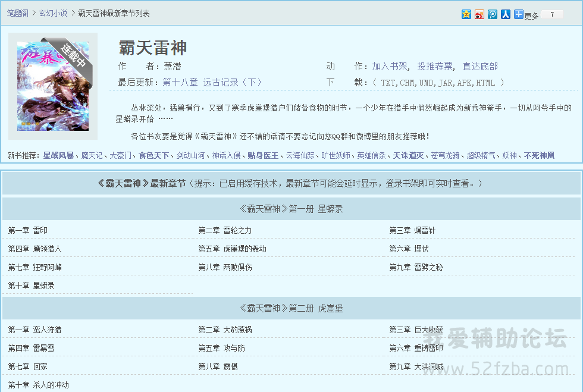Screen dimensions: 583x392
Task: Open latest update 第十八章 远古记录（下）
Action: (x=212, y=82)
